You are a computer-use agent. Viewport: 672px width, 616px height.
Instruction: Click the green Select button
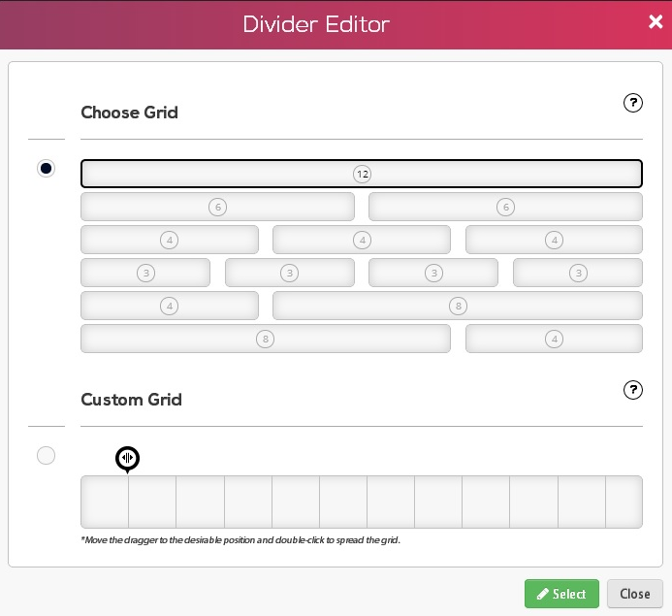pyautogui.click(x=561, y=594)
